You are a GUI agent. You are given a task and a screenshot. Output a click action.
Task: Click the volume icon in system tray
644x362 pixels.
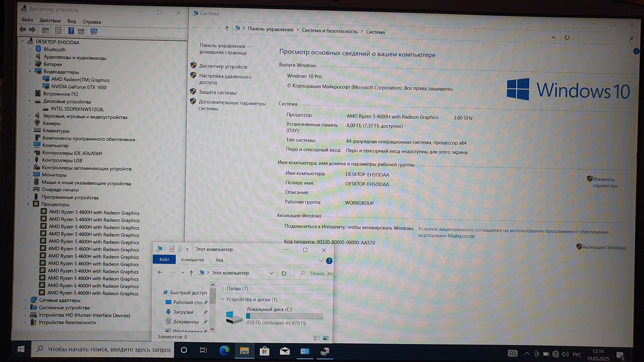pyautogui.click(x=565, y=354)
